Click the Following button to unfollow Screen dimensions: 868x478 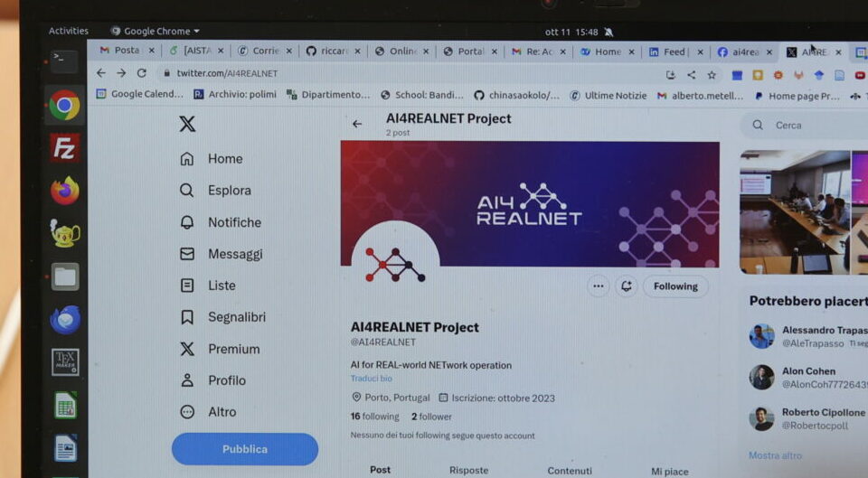675,286
